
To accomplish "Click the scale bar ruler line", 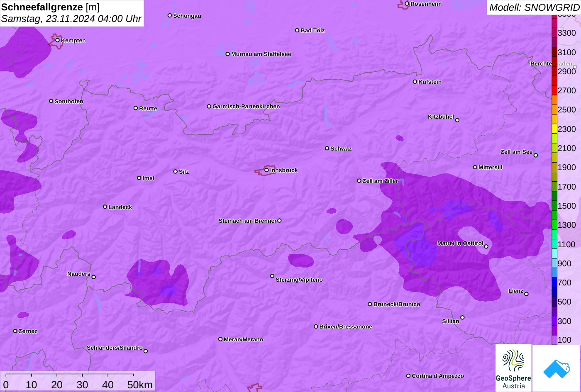I will (x=70, y=375).
